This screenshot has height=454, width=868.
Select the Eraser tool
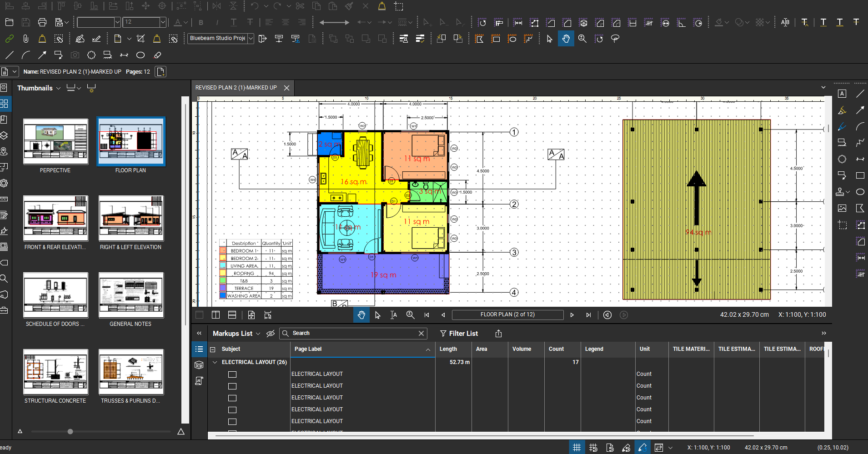[x=158, y=55]
